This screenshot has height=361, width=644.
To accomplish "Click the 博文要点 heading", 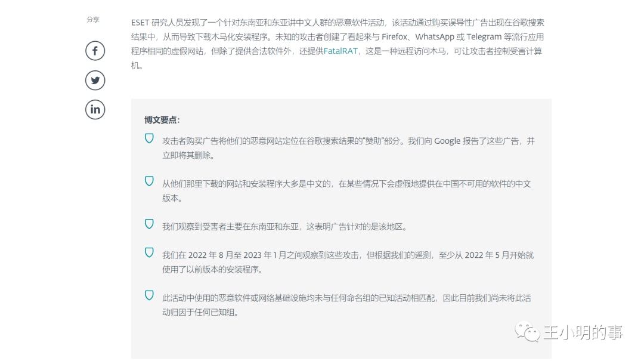I will click(162, 120).
